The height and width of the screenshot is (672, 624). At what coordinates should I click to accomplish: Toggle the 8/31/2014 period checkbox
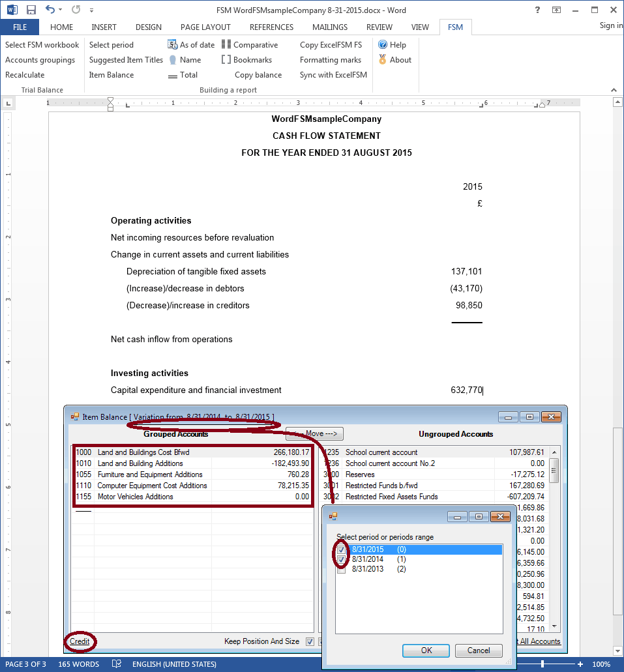[342, 559]
